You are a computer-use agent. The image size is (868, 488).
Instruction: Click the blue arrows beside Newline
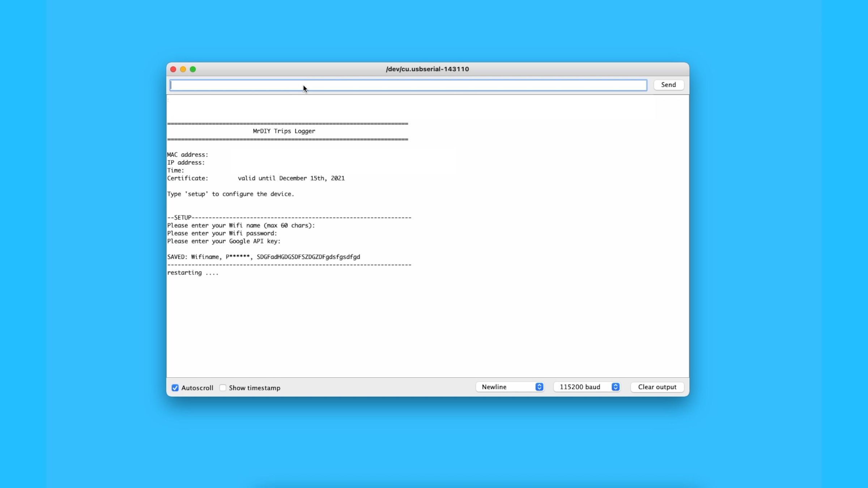coord(539,387)
